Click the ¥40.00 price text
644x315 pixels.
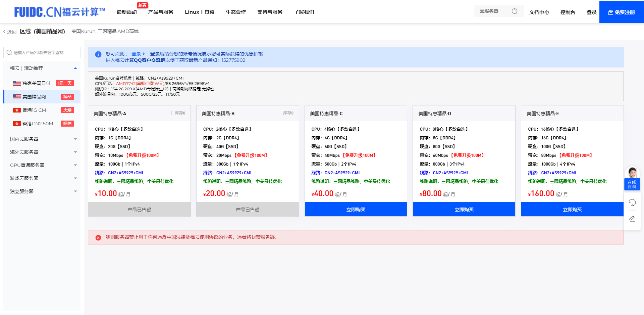coord(322,193)
